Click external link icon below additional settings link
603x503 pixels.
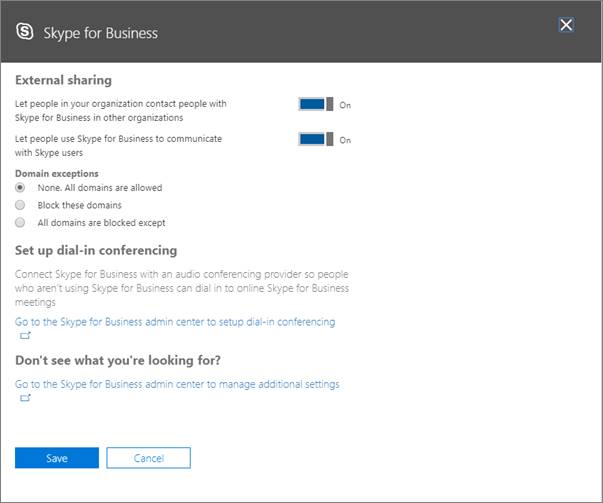tap(25, 398)
